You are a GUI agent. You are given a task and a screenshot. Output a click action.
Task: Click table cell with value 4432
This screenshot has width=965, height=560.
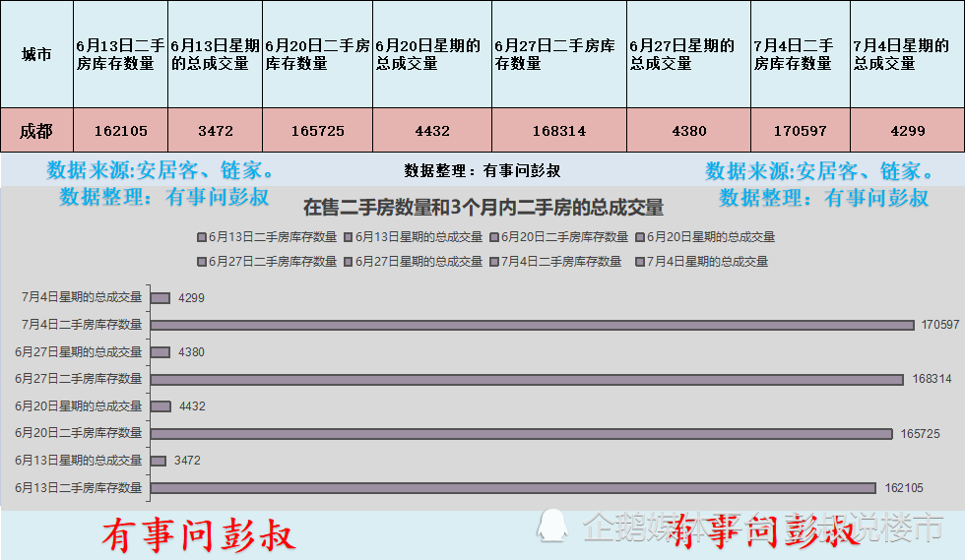click(x=432, y=131)
